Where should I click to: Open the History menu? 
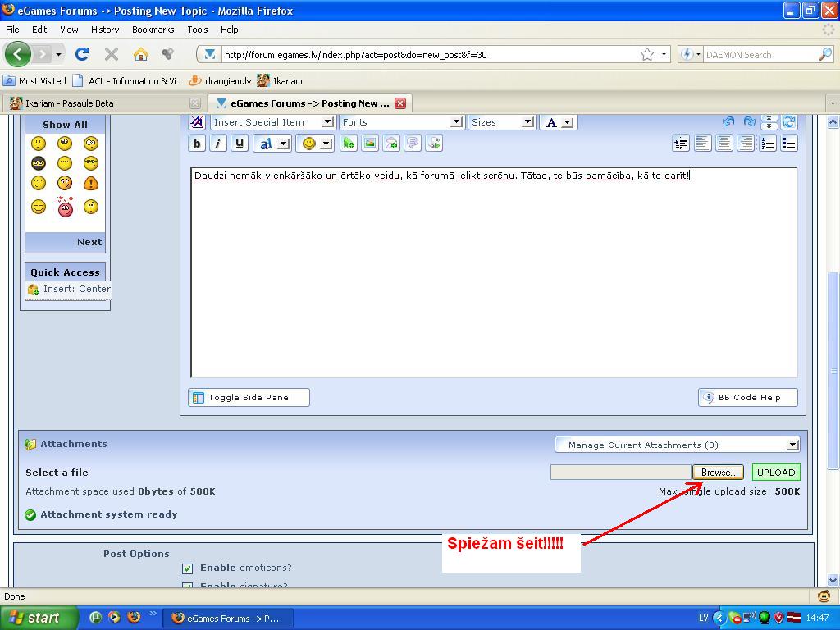pyautogui.click(x=104, y=30)
